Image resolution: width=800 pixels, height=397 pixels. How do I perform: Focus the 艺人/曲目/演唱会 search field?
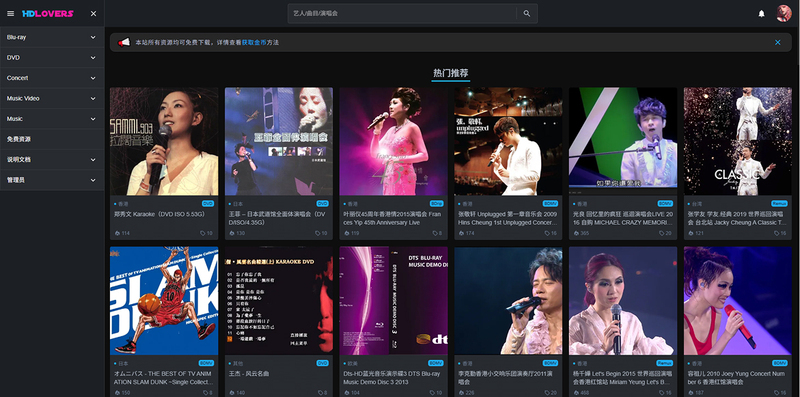(403, 14)
